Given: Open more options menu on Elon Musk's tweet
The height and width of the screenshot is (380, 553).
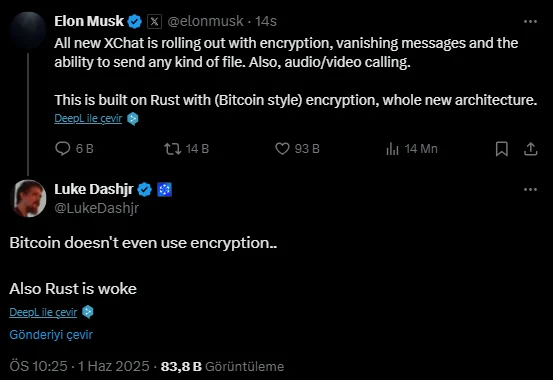Looking at the screenshot, I should pos(530,22).
